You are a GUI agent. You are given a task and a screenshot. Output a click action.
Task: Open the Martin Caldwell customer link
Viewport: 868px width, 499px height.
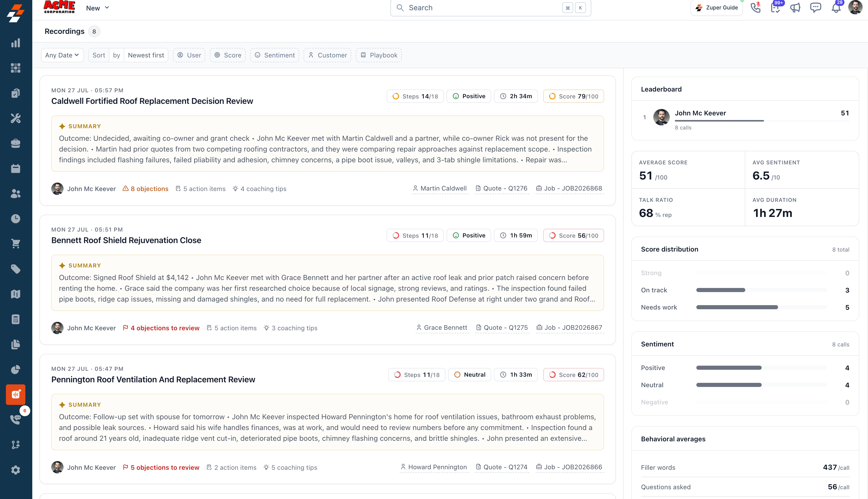pos(440,188)
